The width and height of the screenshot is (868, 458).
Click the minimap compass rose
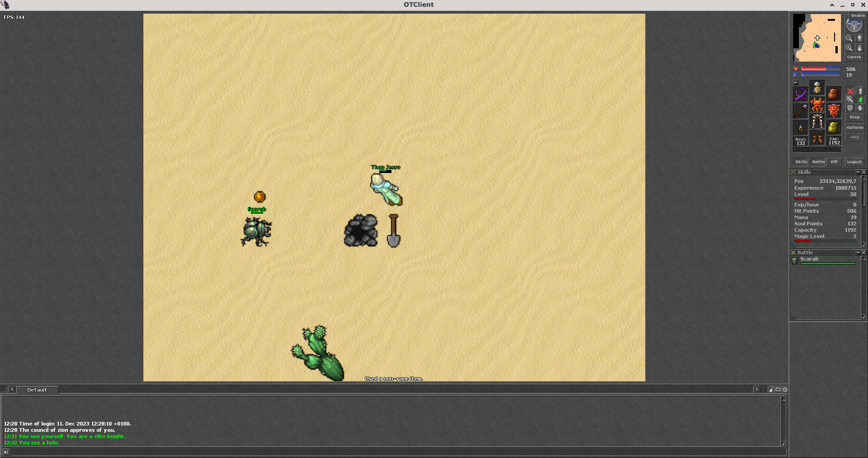pyautogui.click(x=854, y=25)
